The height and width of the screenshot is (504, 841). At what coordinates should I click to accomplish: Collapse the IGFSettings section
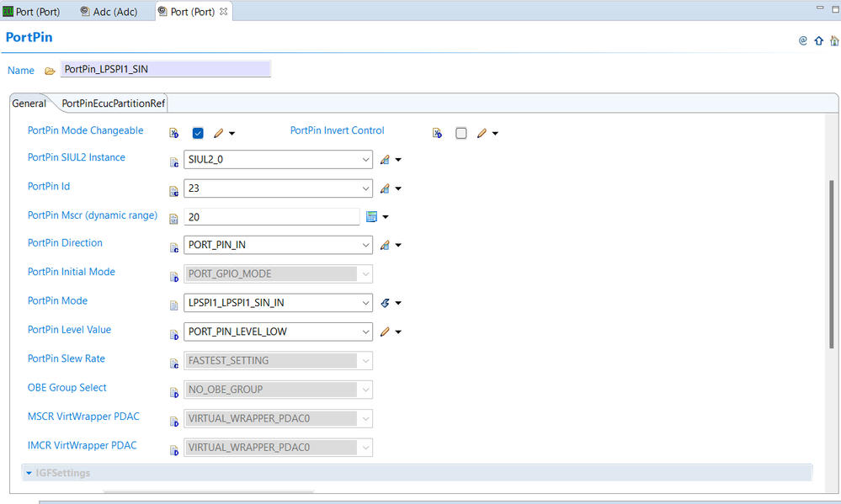click(29, 473)
